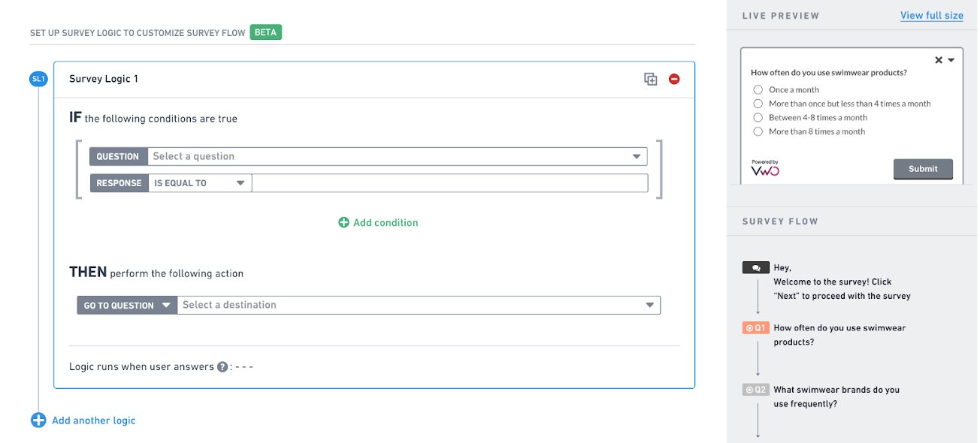This screenshot has height=443, width=980.
Task: Duplicate Survey Logic 1 using the copy icon
Action: point(651,79)
